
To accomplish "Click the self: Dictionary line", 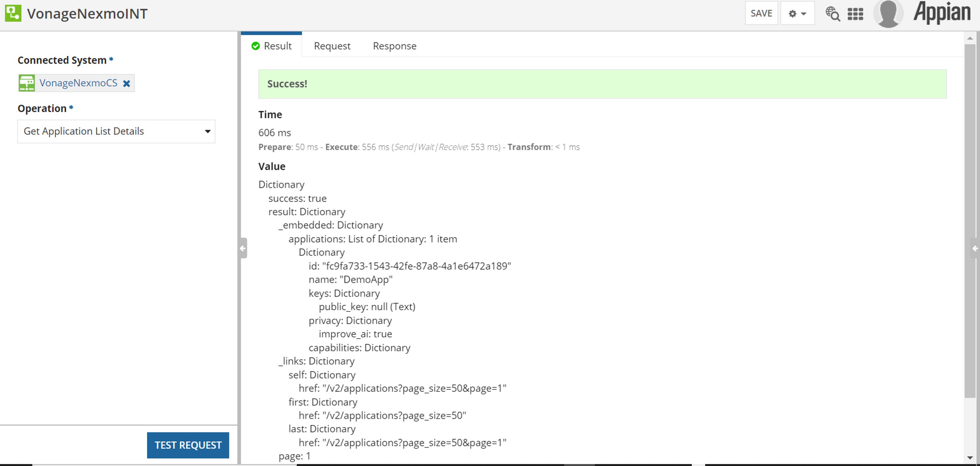I will click(x=322, y=375).
